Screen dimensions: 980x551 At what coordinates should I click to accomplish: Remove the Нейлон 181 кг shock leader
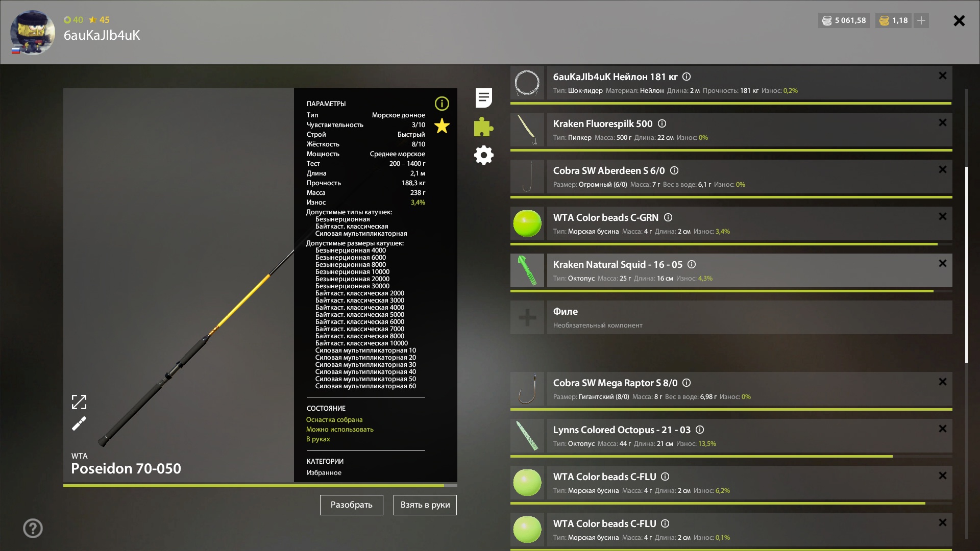coord(943,76)
